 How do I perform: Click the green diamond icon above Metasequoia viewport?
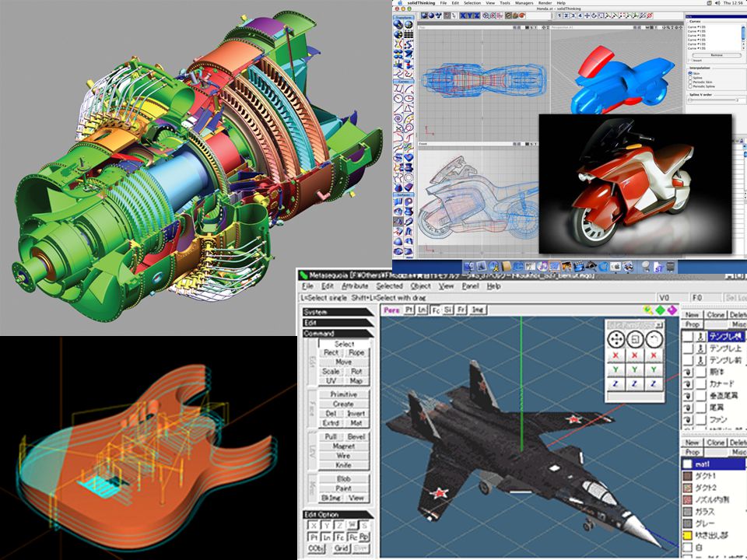pos(661,310)
